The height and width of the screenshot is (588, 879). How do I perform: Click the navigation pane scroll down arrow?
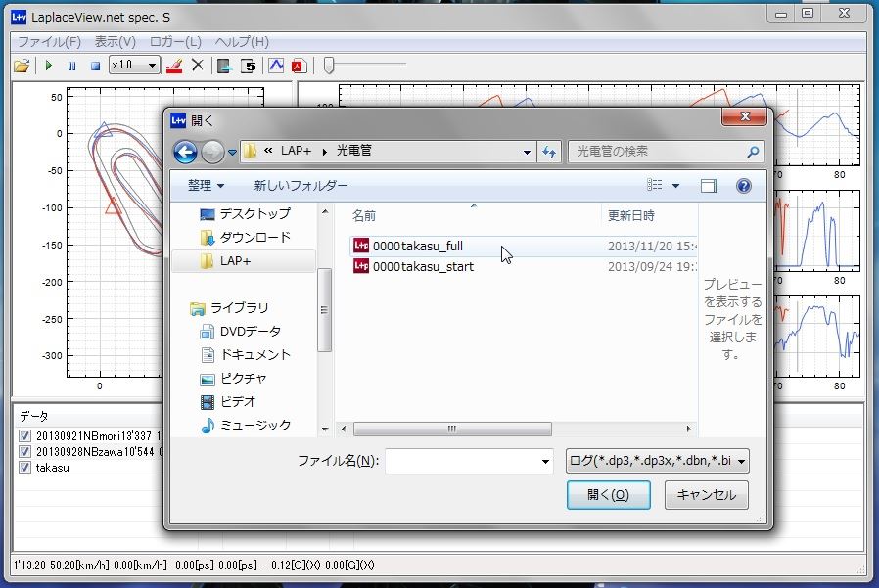coord(325,429)
